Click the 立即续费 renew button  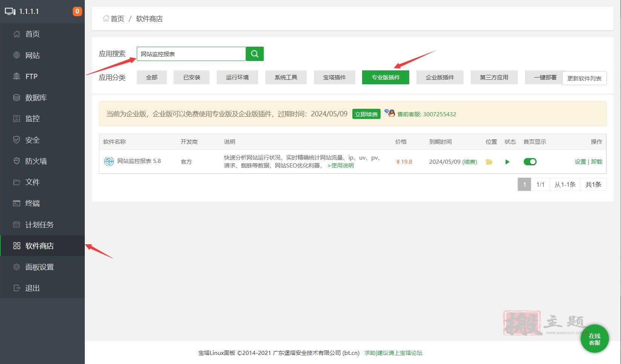pos(366,114)
